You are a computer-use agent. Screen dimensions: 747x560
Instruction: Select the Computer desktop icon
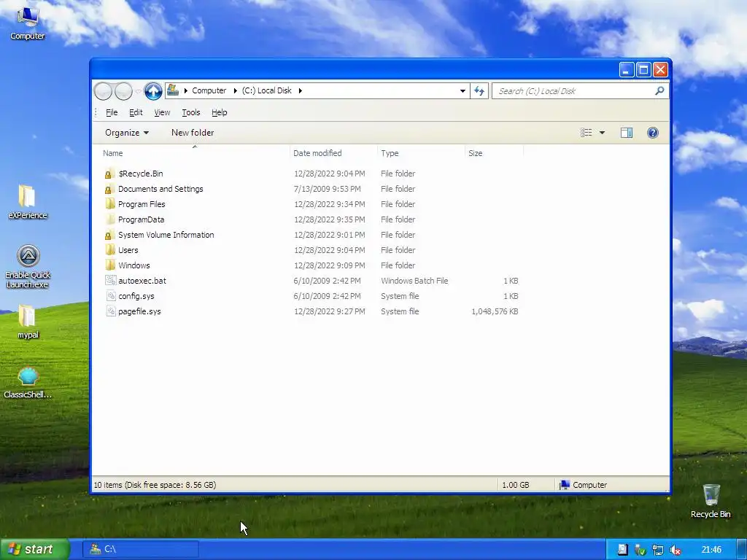click(28, 23)
